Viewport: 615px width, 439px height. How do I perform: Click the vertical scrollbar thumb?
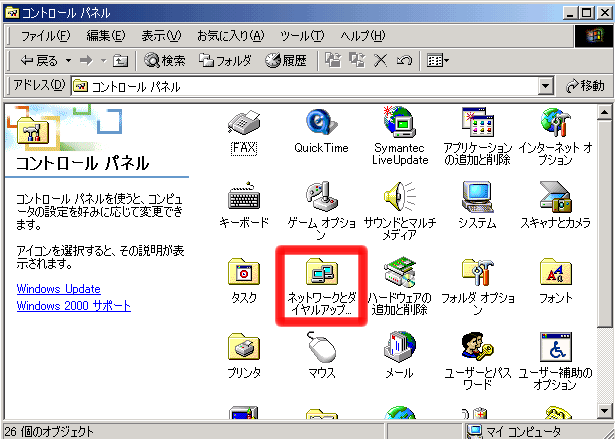(x=604, y=223)
